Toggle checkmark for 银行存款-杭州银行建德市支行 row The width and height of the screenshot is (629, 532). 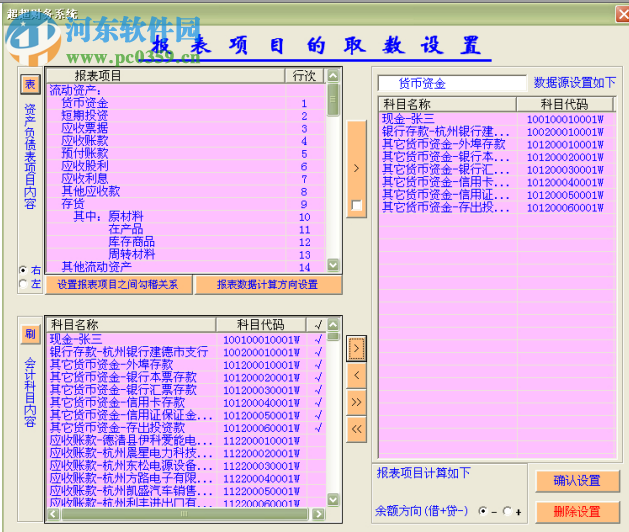pos(318,352)
